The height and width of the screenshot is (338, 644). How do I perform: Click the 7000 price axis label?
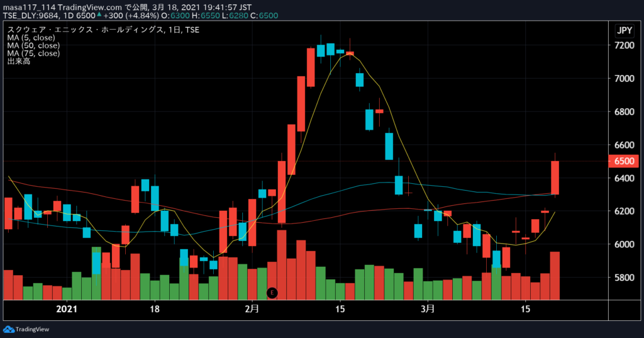click(x=625, y=78)
